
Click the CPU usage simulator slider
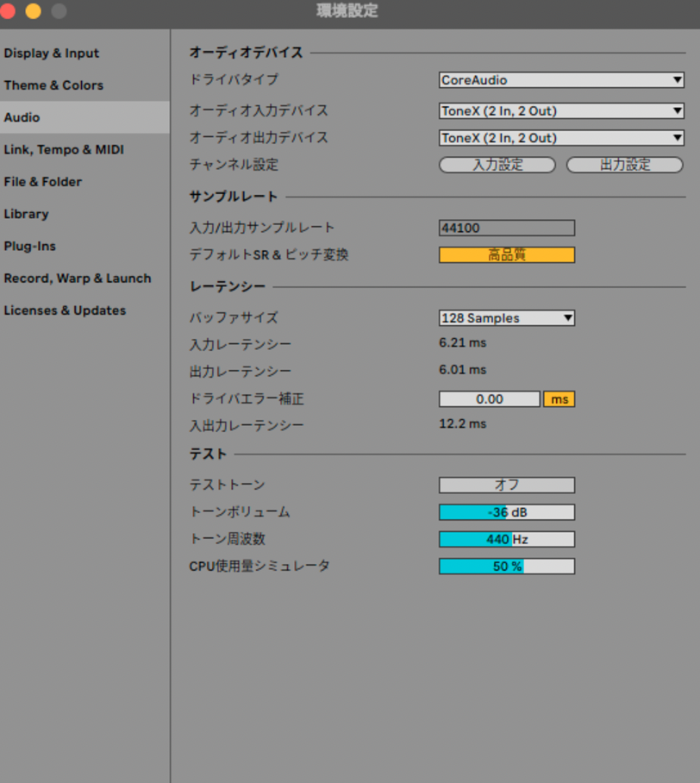(506, 567)
